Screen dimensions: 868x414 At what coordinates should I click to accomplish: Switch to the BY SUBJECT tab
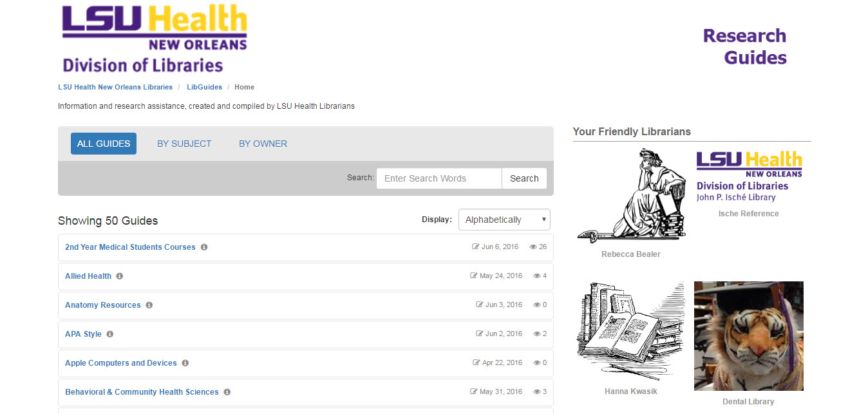coord(184,144)
